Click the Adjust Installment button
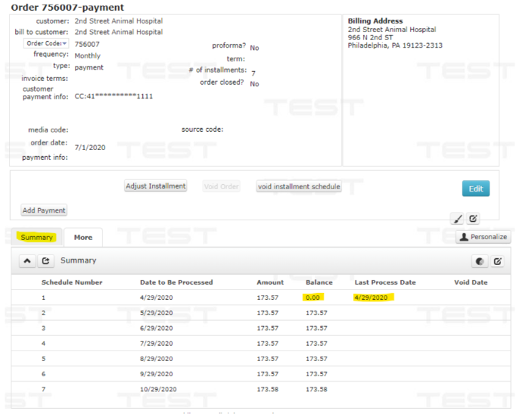The width and height of the screenshot is (532, 414). tap(156, 186)
